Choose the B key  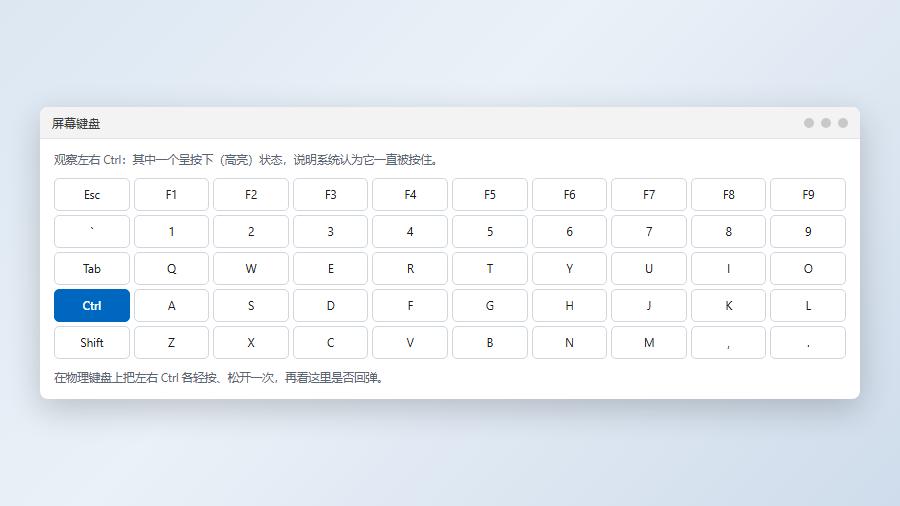[x=490, y=342]
